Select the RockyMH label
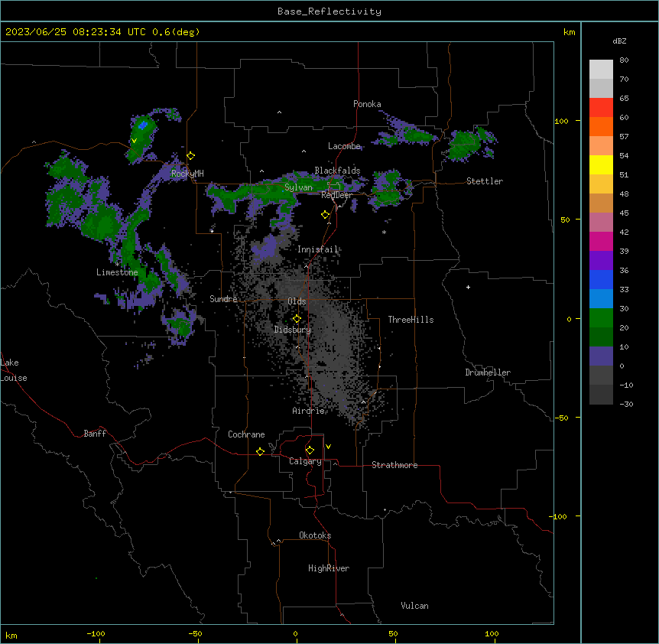This screenshot has height=644, width=659. [187, 173]
